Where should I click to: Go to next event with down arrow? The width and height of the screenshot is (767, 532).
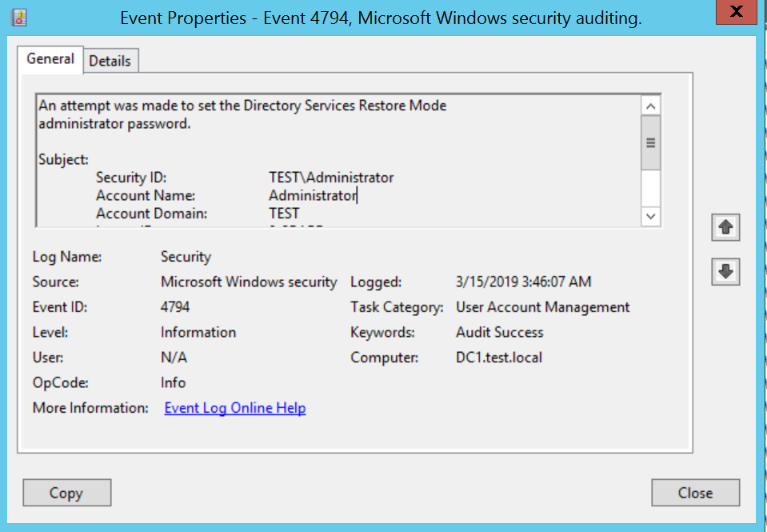tap(725, 272)
